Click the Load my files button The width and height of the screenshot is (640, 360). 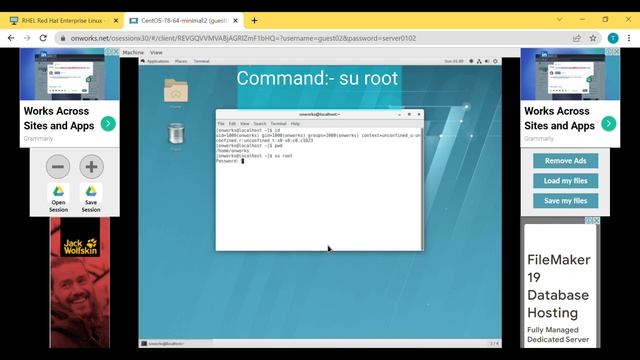coord(565,181)
